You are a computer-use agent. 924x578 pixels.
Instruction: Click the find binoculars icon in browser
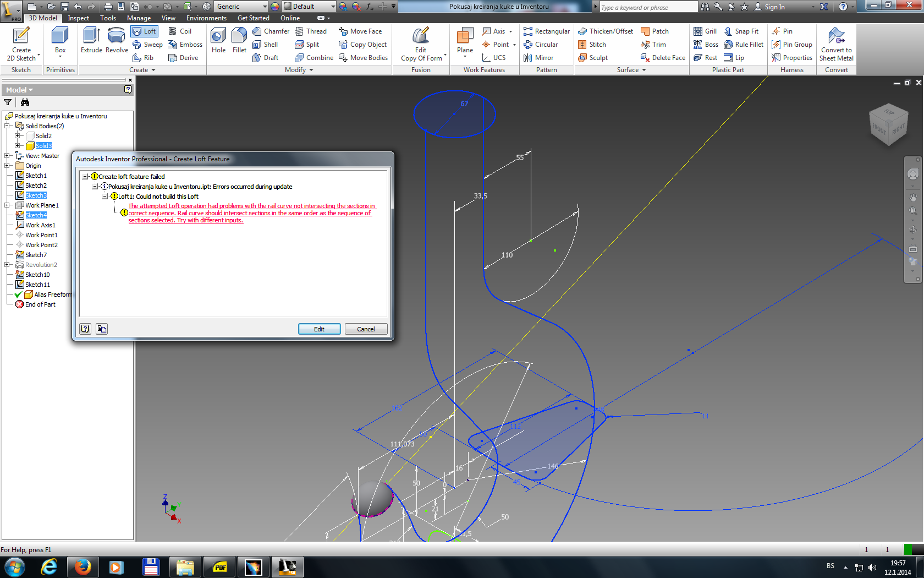[25, 102]
